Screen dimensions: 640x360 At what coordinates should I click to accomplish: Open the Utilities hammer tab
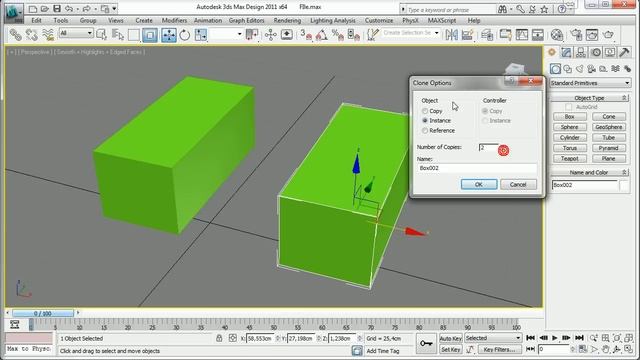(624, 53)
